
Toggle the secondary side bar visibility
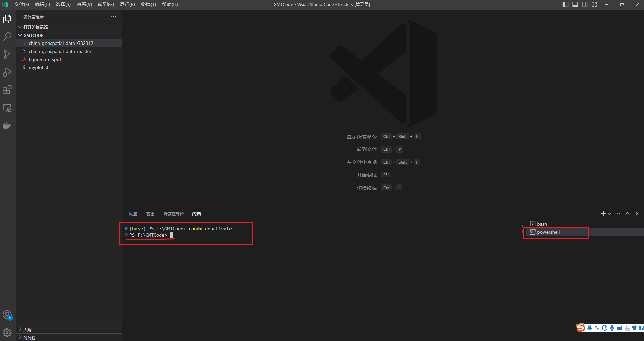[584, 4]
